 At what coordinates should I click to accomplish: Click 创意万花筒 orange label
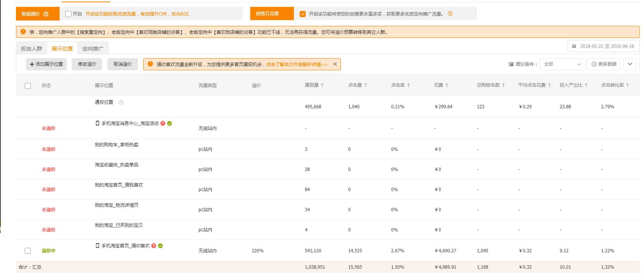coord(272,14)
